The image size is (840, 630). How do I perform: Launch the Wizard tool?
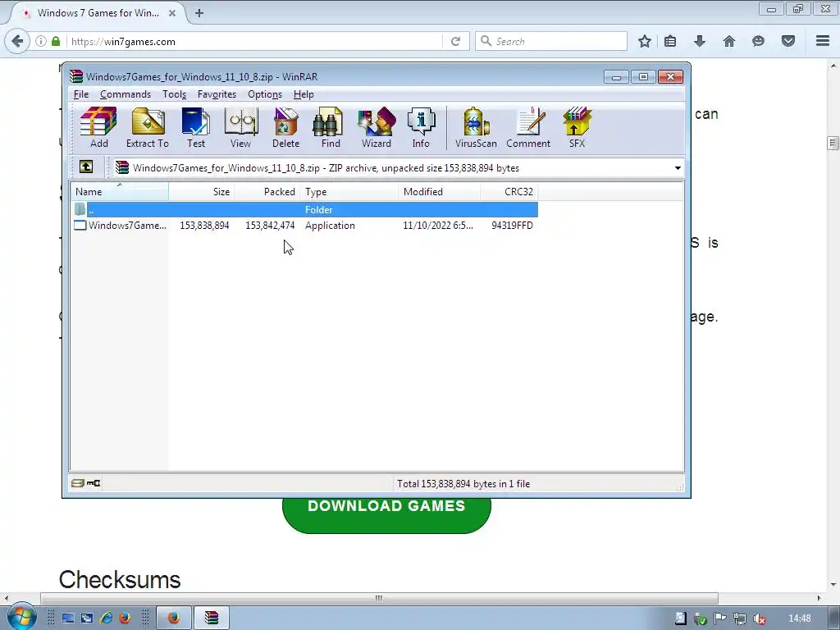click(376, 128)
